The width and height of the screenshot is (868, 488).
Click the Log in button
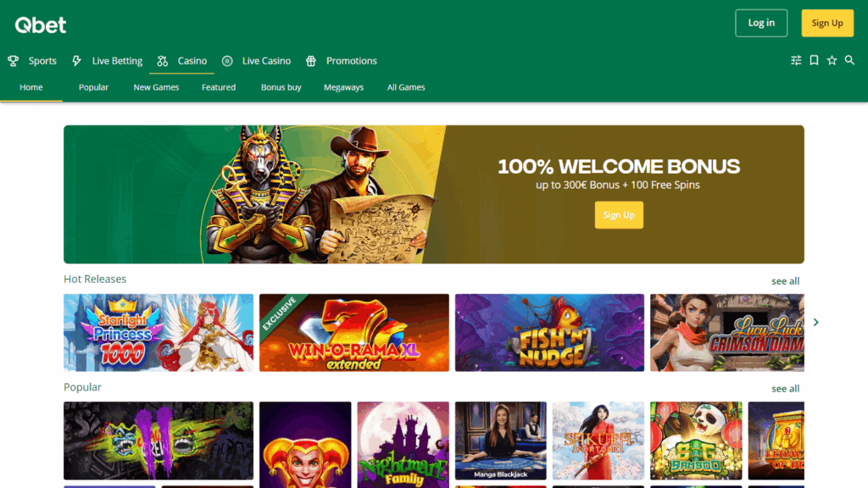click(761, 23)
